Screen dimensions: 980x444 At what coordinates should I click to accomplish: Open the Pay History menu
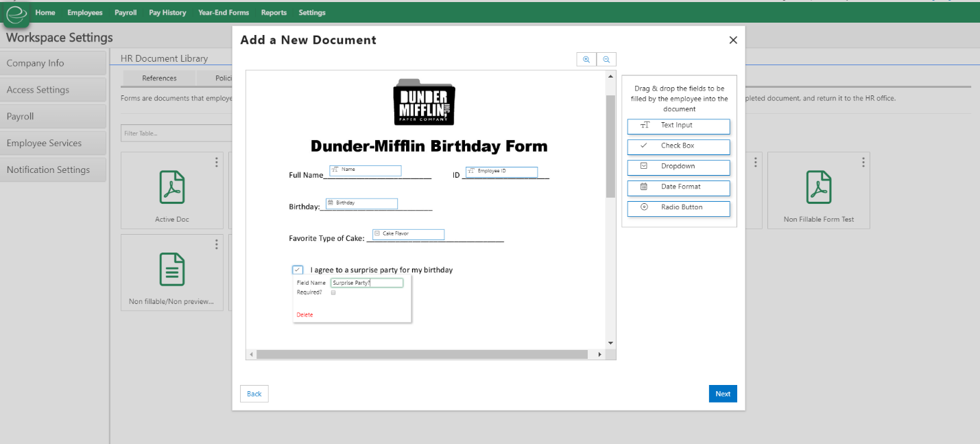coord(167,12)
